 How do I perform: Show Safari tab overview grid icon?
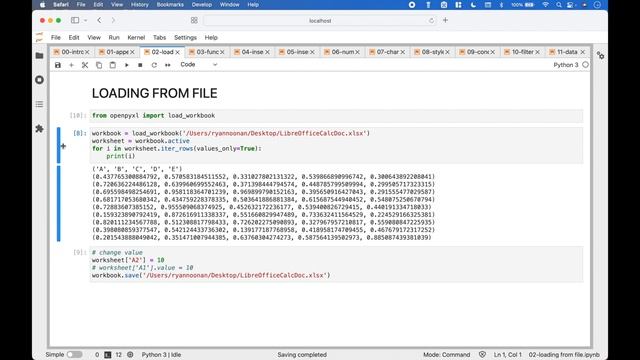tap(194, 20)
